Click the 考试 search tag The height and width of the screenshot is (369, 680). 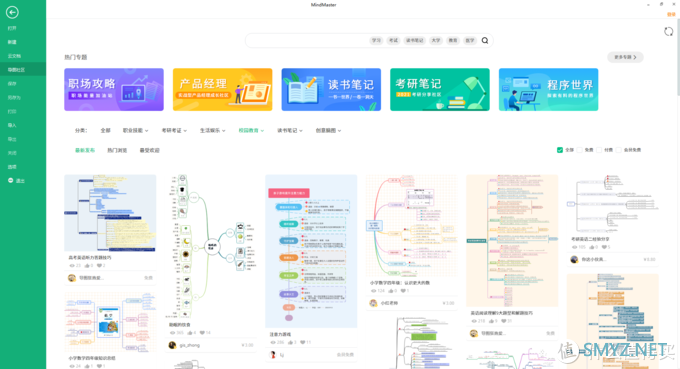[x=393, y=40]
